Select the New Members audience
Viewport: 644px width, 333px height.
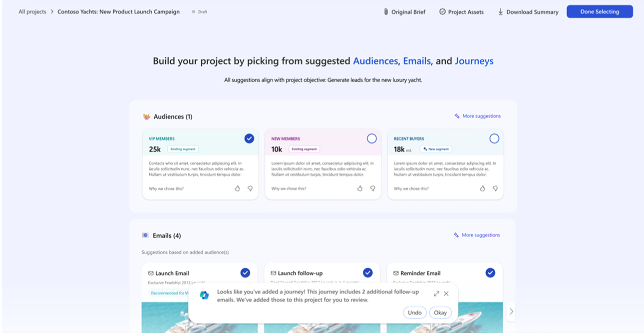pos(371,139)
